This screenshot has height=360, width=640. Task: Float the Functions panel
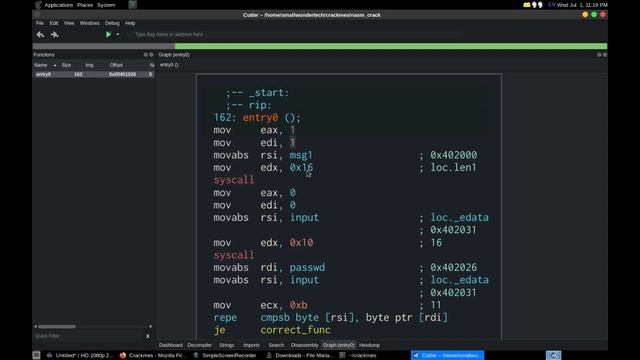pos(146,55)
